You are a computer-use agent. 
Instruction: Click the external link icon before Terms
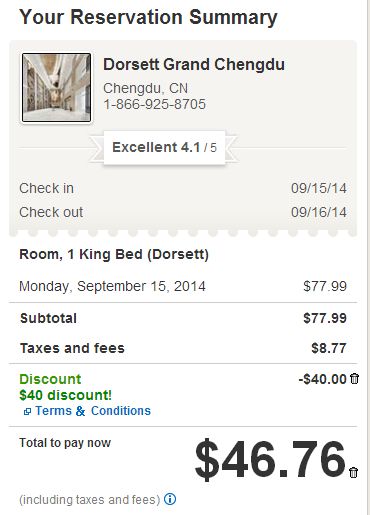coord(27,412)
